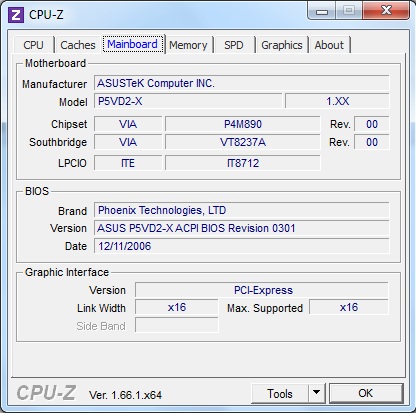Select the Chipset P4M890 field
Screen dimensions: 416x413
pyautogui.click(x=243, y=124)
